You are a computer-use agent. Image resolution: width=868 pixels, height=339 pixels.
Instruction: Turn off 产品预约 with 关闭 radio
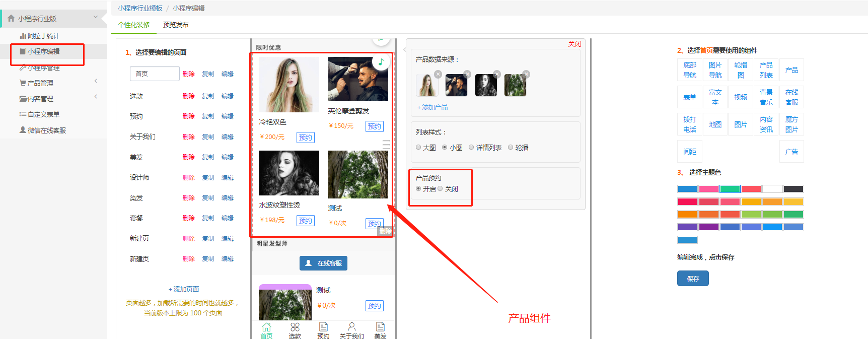[440, 189]
